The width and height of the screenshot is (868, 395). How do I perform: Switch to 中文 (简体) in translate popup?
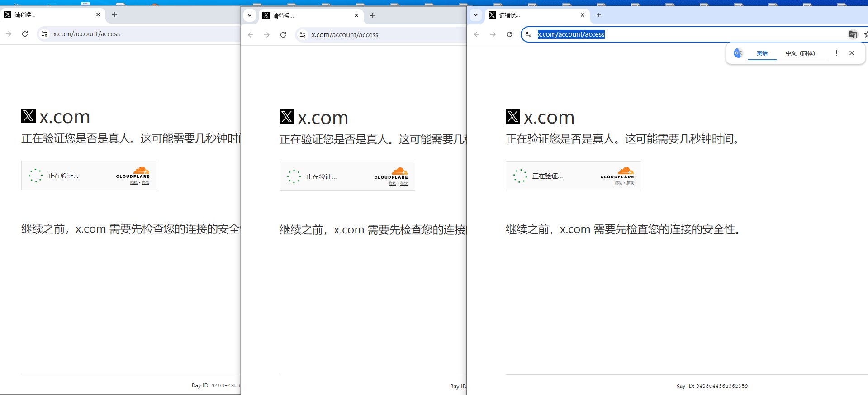[x=800, y=53]
